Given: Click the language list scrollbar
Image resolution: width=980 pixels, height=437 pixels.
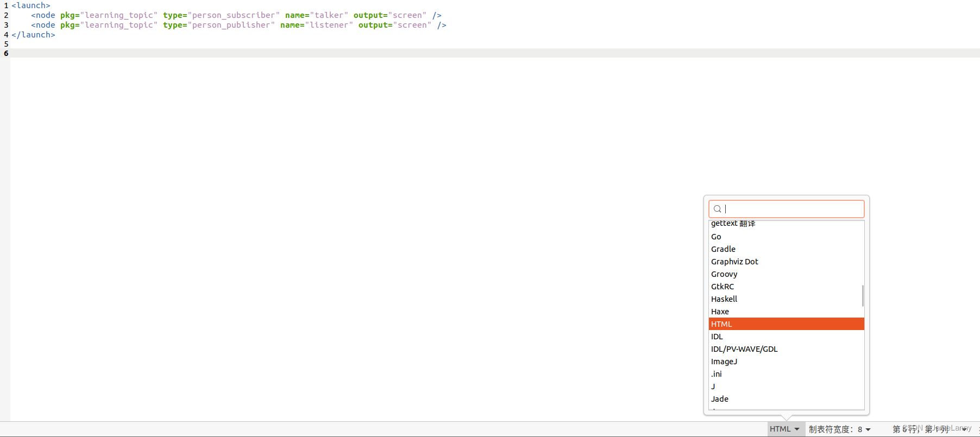Looking at the screenshot, I should [x=863, y=296].
